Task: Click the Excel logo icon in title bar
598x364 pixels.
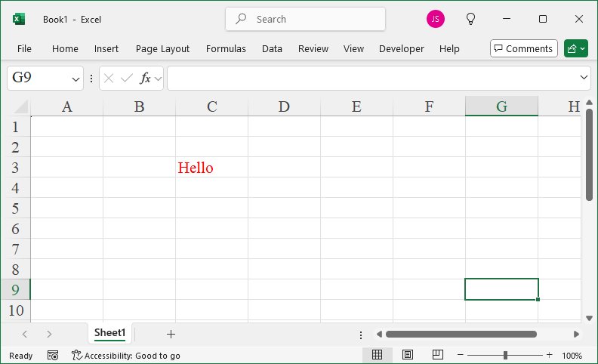Action: click(x=19, y=19)
